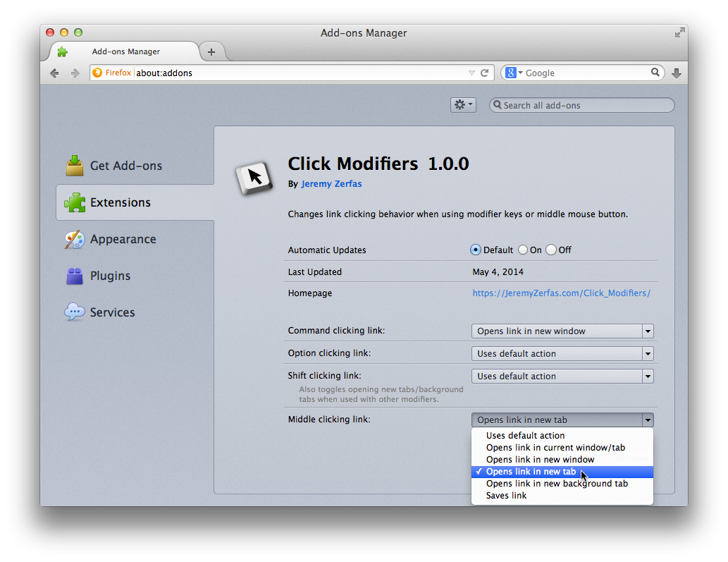Set automatic updates to Off
The image size is (728, 562).
(551, 250)
